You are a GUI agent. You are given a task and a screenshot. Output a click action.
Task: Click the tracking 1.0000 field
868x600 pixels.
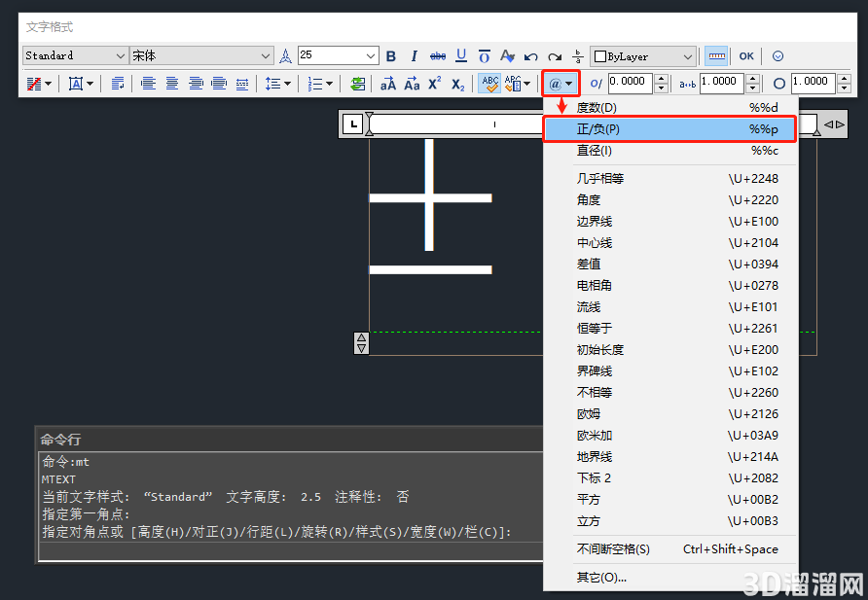point(722,84)
